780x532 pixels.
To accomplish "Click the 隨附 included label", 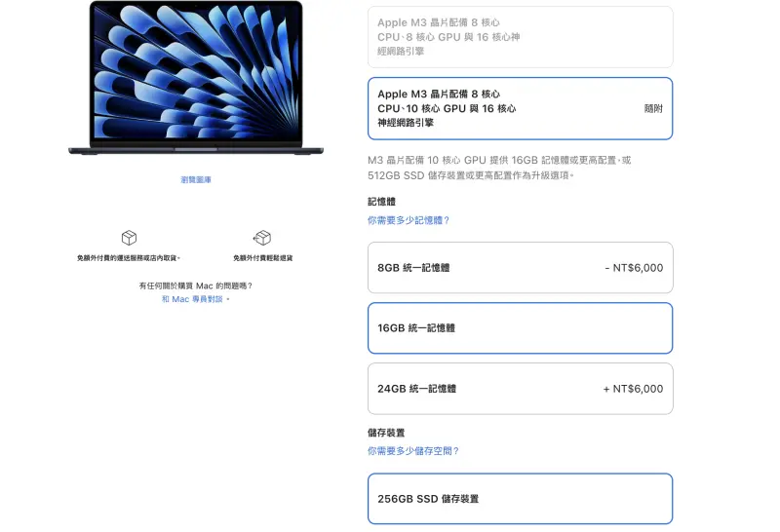I will (653, 108).
